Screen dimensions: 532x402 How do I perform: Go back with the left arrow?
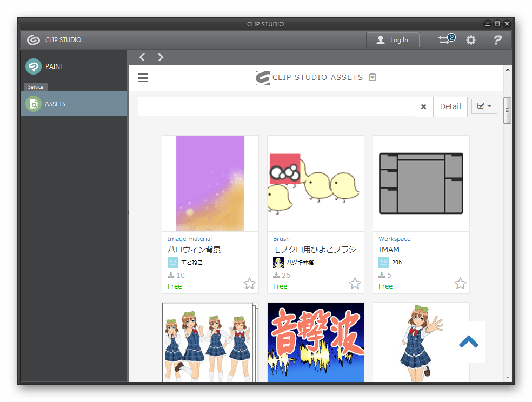(142, 57)
